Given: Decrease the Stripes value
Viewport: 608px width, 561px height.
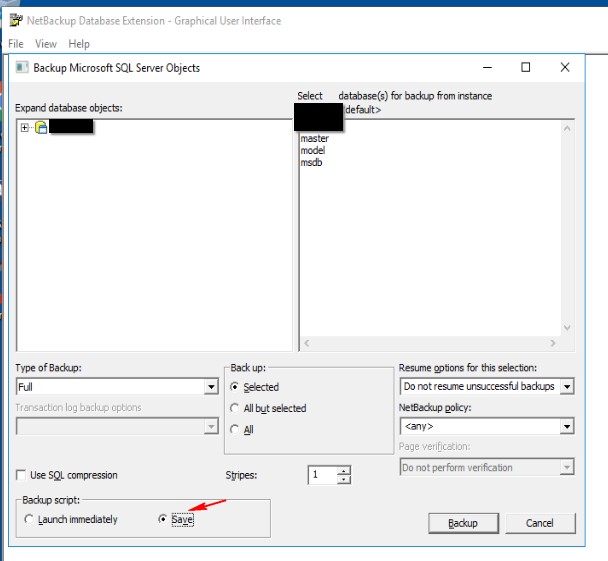Looking at the screenshot, I should click(x=344, y=479).
